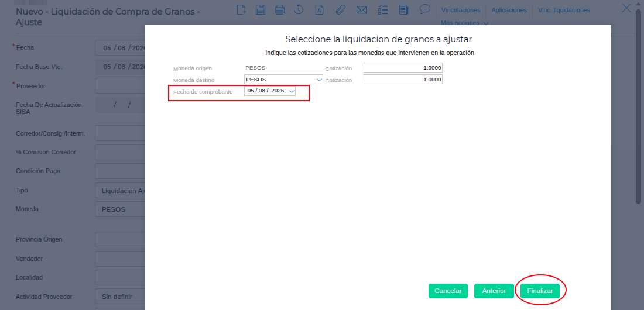The width and height of the screenshot is (644, 310).
Task: Click the paperclip attachment icon
Action: point(340,9)
